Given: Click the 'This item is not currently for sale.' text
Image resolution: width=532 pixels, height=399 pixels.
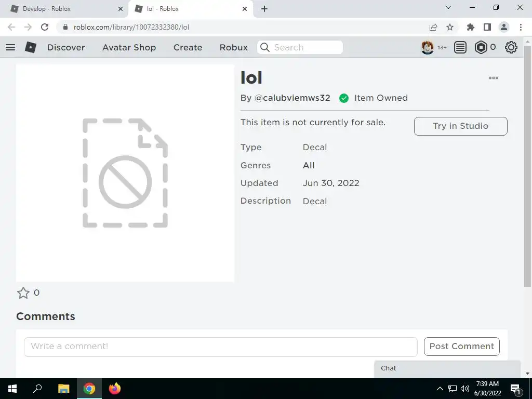Looking at the screenshot, I should [x=313, y=122].
